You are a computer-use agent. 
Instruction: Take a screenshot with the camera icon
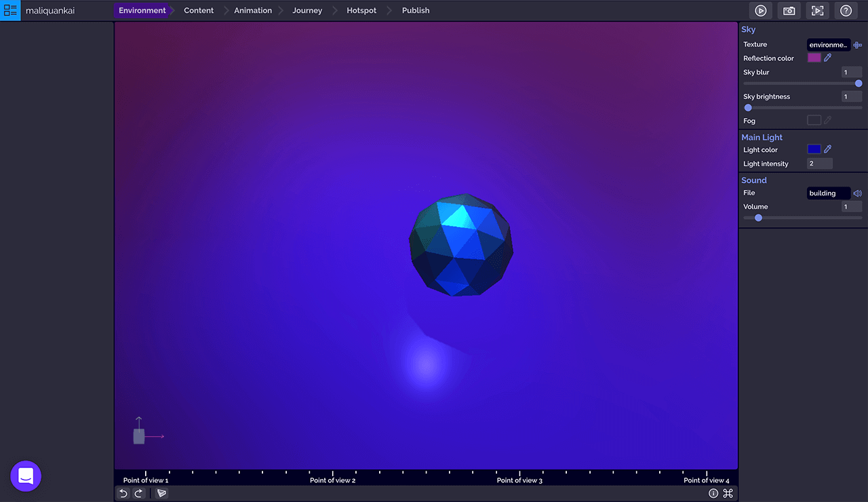pos(789,11)
